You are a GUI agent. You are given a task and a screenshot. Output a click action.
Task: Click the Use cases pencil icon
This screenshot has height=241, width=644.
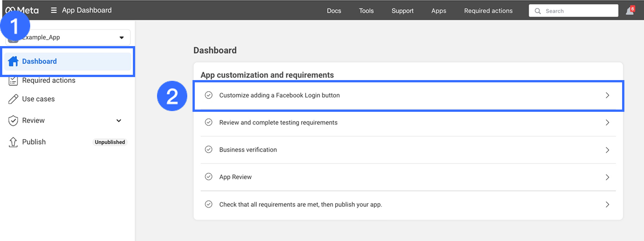click(x=13, y=99)
